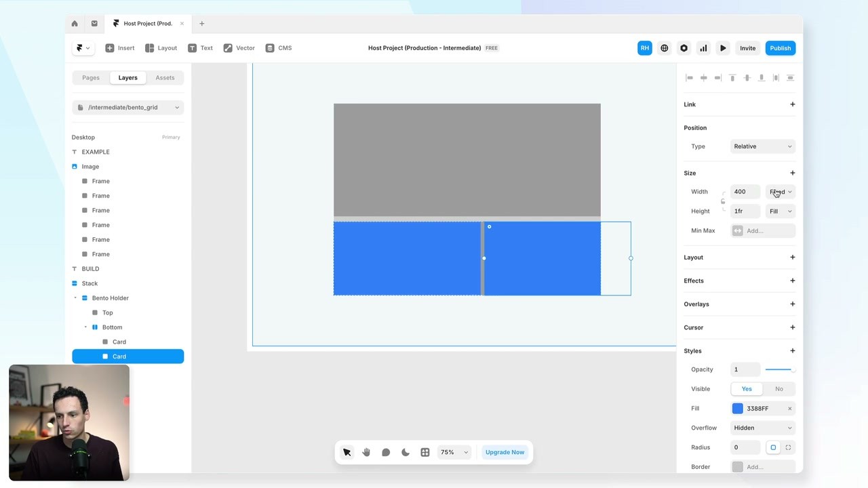
Task: Select the hand pan tool
Action: [366, 452]
